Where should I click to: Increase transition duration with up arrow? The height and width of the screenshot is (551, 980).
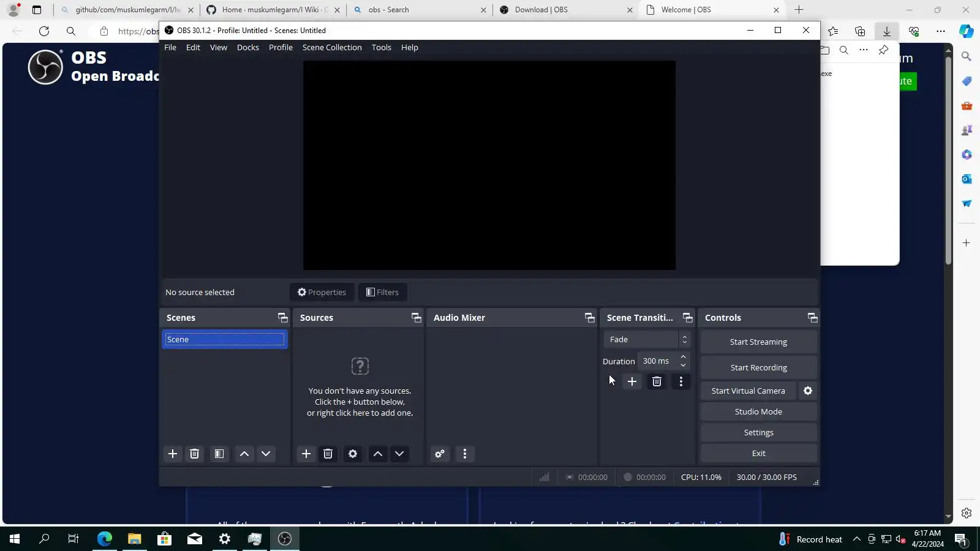(x=684, y=357)
